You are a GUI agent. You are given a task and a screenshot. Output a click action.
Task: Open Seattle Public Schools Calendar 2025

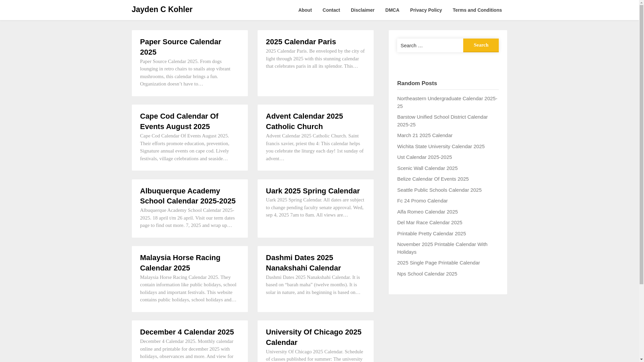click(x=439, y=190)
